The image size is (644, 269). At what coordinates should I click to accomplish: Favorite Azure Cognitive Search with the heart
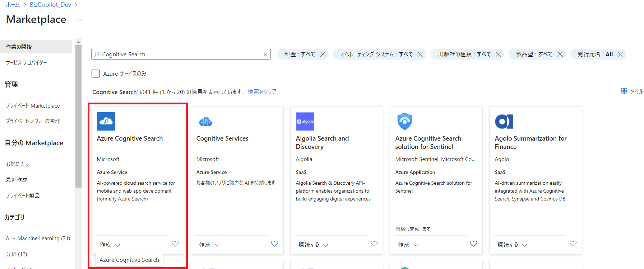point(175,244)
